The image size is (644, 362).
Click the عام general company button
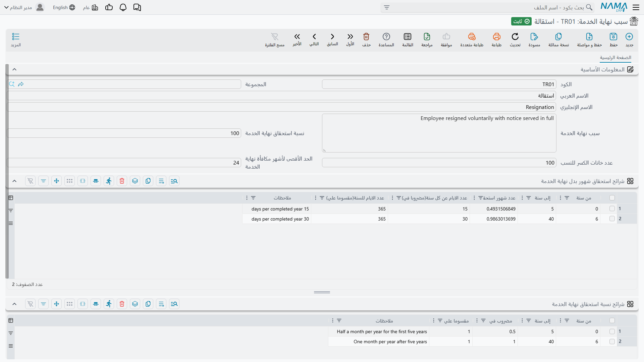pos(91,7)
